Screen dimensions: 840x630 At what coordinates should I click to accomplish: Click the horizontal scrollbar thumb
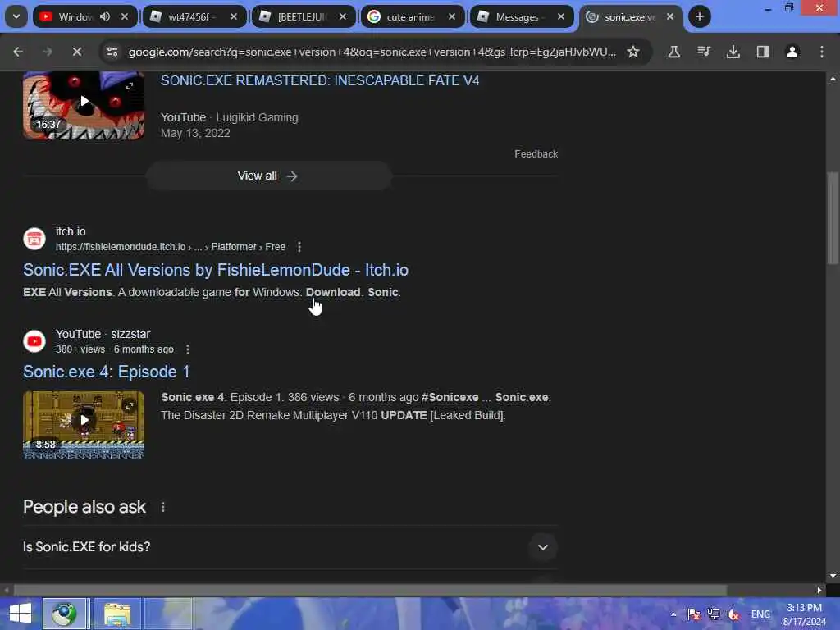370,590
